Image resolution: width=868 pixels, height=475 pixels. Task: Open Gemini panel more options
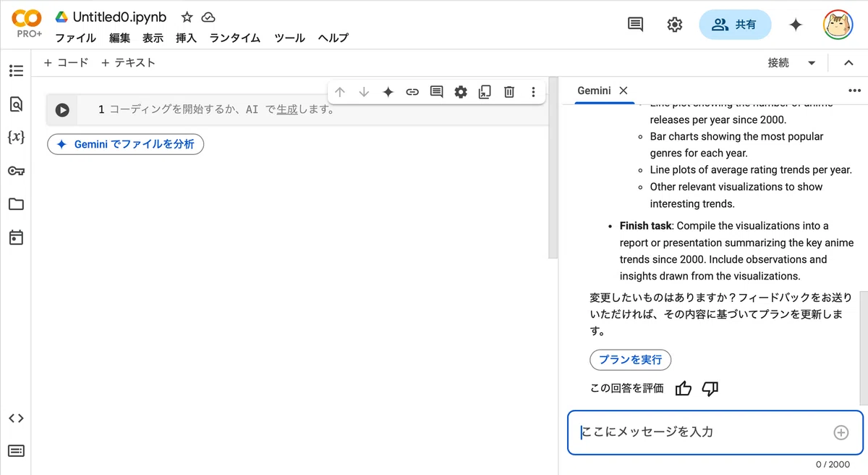tap(854, 91)
